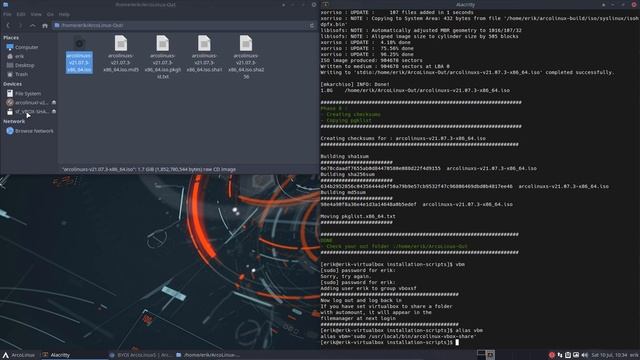Click the 'Now log out and log back in' line
Viewport: 640px width, 360px height.
pos(361,300)
